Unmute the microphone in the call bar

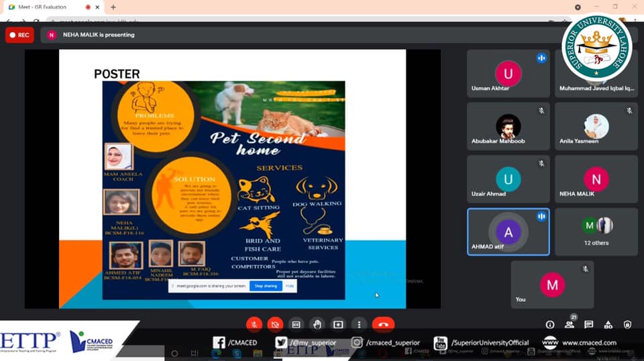(254, 324)
